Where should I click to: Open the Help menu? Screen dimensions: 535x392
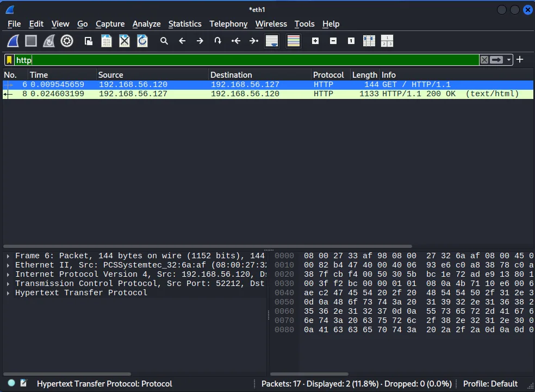331,24
